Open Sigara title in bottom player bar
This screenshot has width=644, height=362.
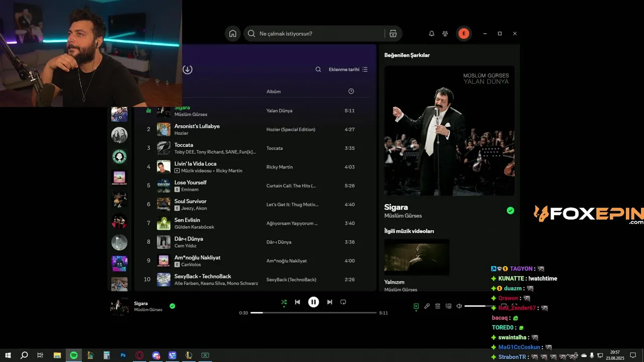[140, 303]
